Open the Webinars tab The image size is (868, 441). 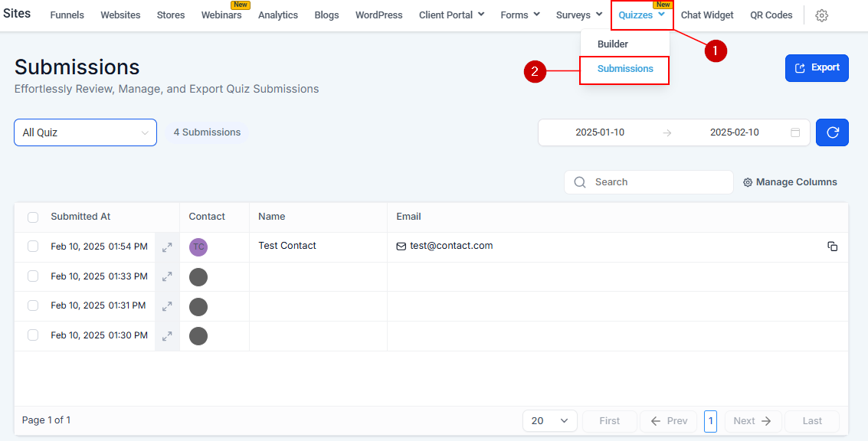point(221,15)
